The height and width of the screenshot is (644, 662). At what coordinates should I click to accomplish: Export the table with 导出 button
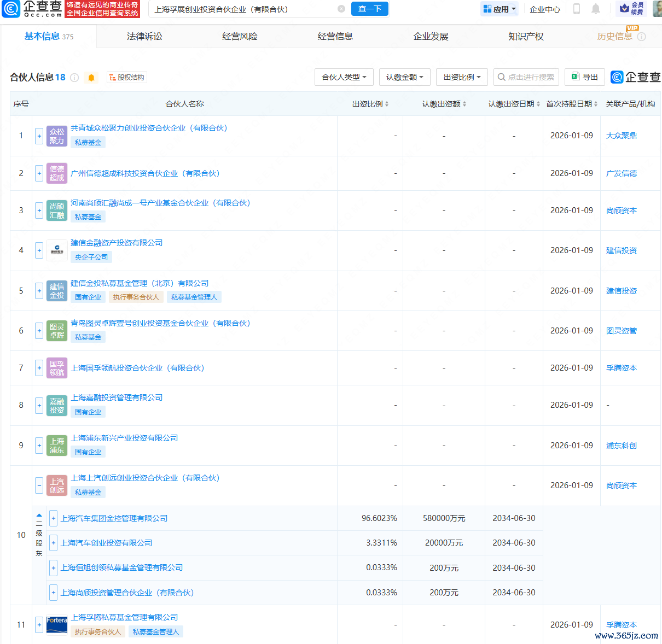pos(584,77)
